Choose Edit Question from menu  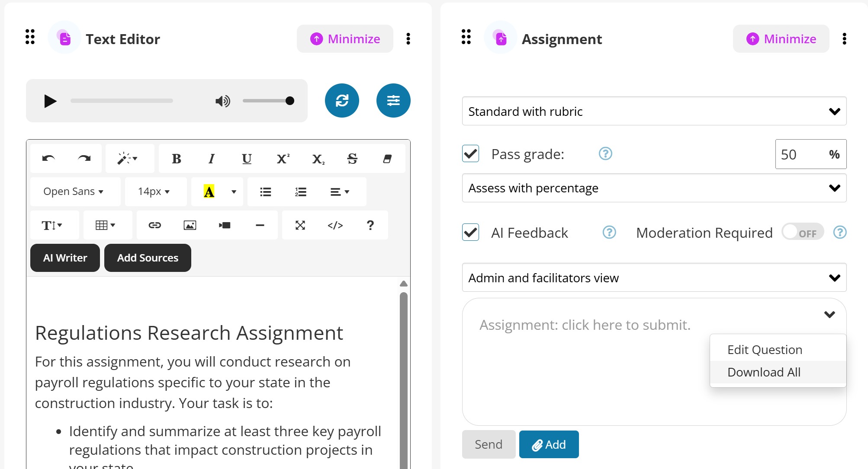[765, 350]
